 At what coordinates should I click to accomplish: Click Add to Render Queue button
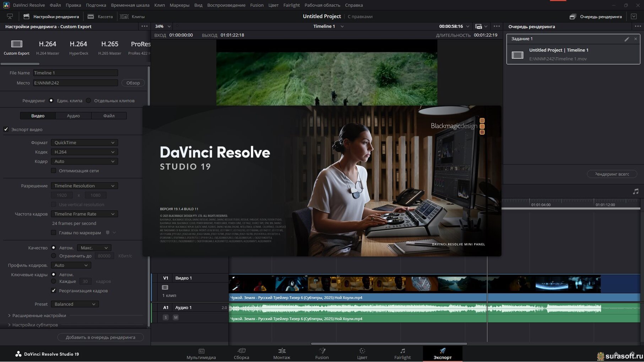tap(101, 337)
